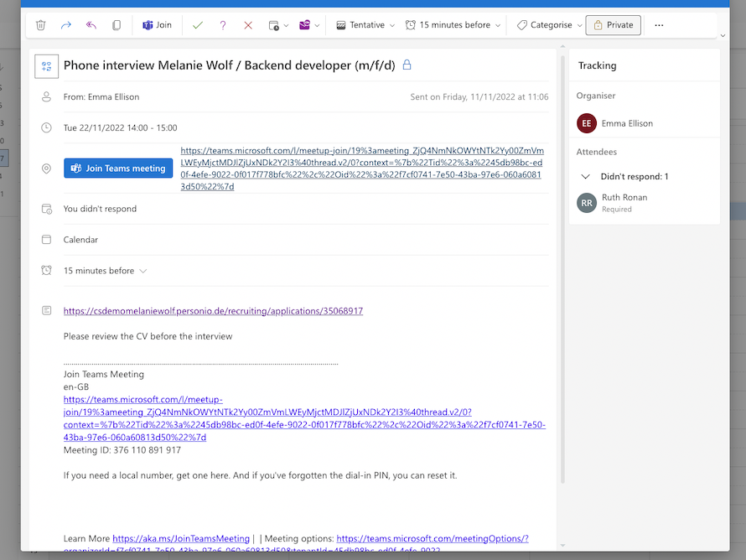Select the Phone interview Melanie Wolf title

click(x=230, y=65)
